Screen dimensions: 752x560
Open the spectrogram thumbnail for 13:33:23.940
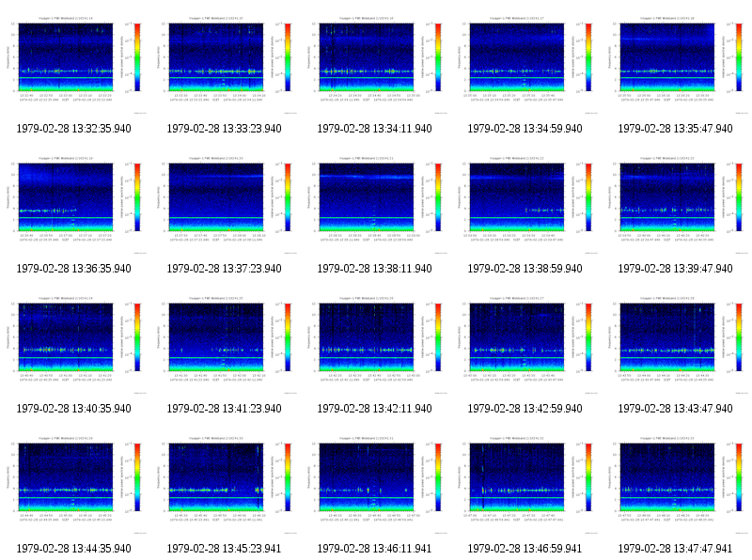coord(224,65)
